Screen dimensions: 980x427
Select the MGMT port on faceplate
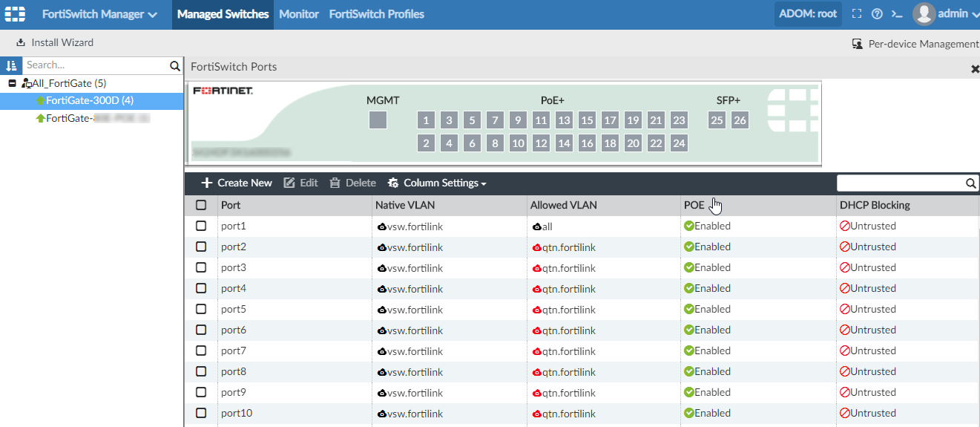click(x=378, y=120)
